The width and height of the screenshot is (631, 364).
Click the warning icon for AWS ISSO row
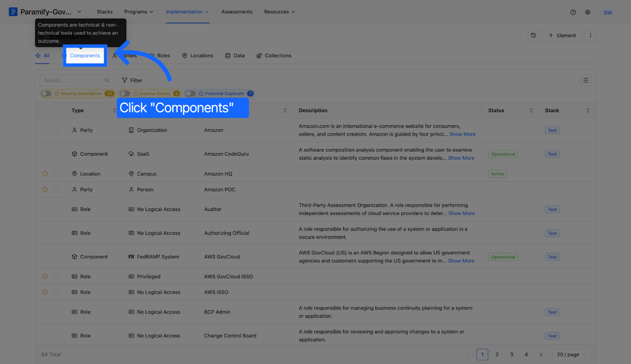click(45, 292)
